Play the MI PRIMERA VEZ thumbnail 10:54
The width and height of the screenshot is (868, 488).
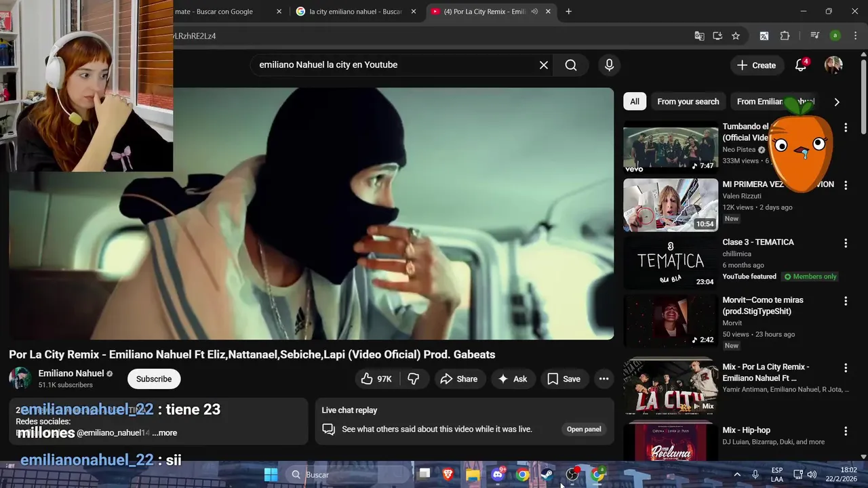click(x=671, y=205)
